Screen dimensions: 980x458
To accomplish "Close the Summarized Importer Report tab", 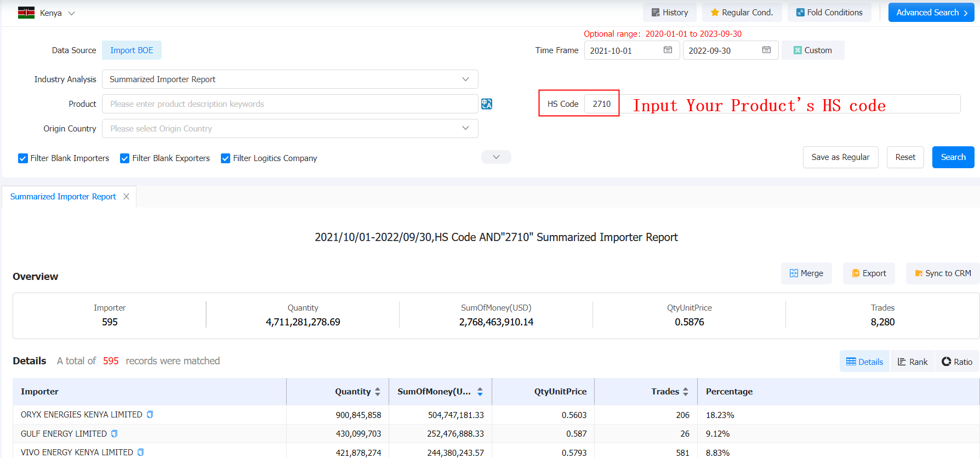I will [x=126, y=197].
